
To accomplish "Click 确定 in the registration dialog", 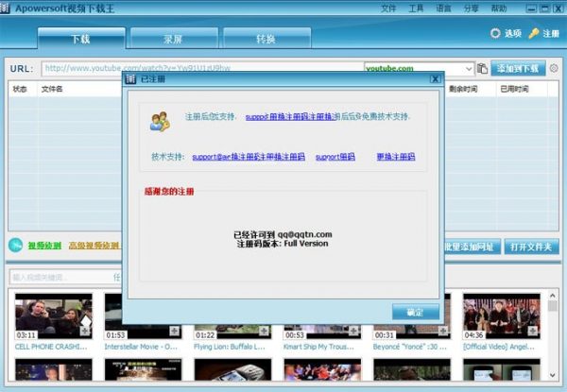I will [x=416, y=312].
